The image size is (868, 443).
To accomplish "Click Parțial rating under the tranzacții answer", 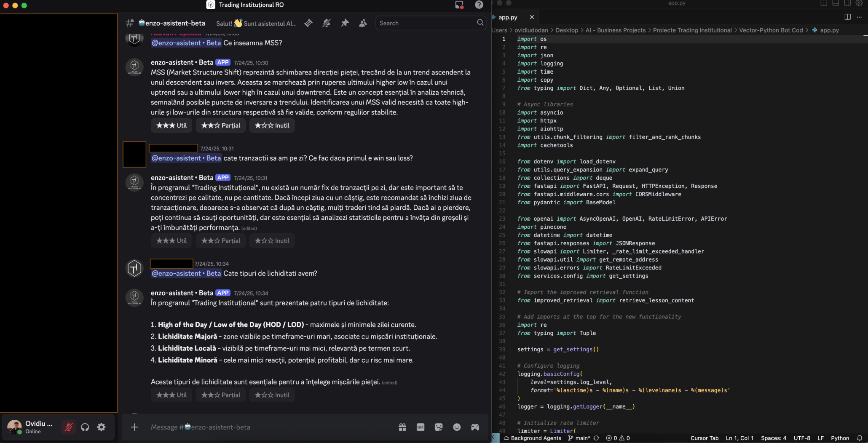I will [x=221, y=241].
